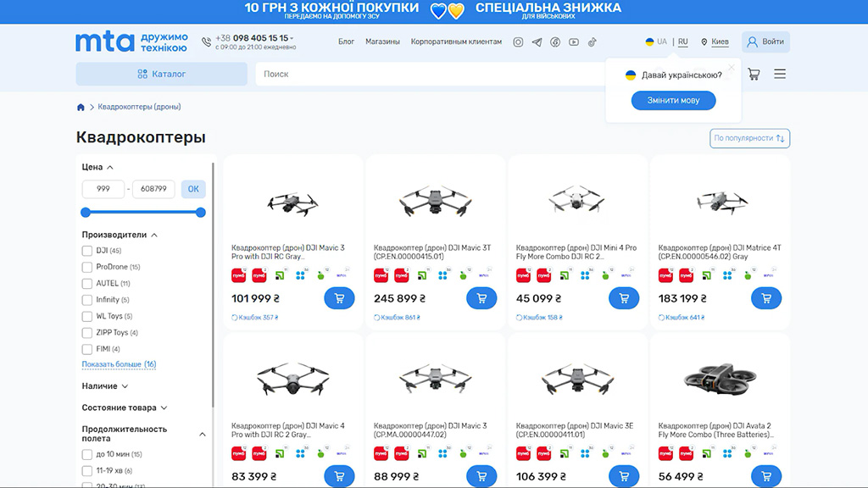Viewport: 868px width, 488px height.
Task: Enable the AUTEL manufacturer checkbox
Action: pyautogui.click(x=87, y=284)
